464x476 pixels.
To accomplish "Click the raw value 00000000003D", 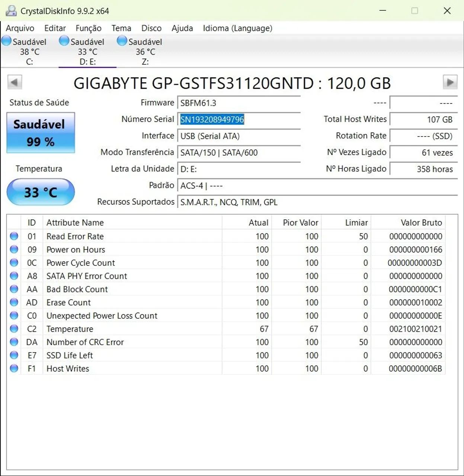I will tap(415, 263).
